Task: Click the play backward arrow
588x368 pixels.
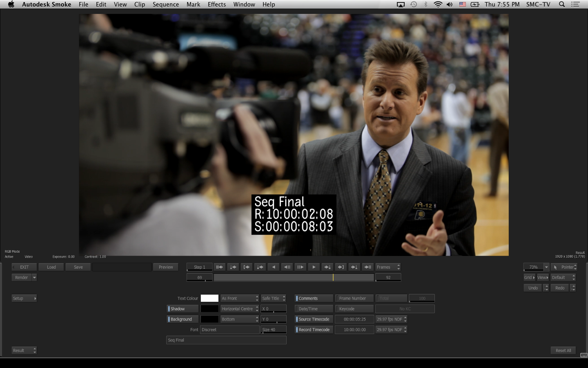Action: coord(274,267)
